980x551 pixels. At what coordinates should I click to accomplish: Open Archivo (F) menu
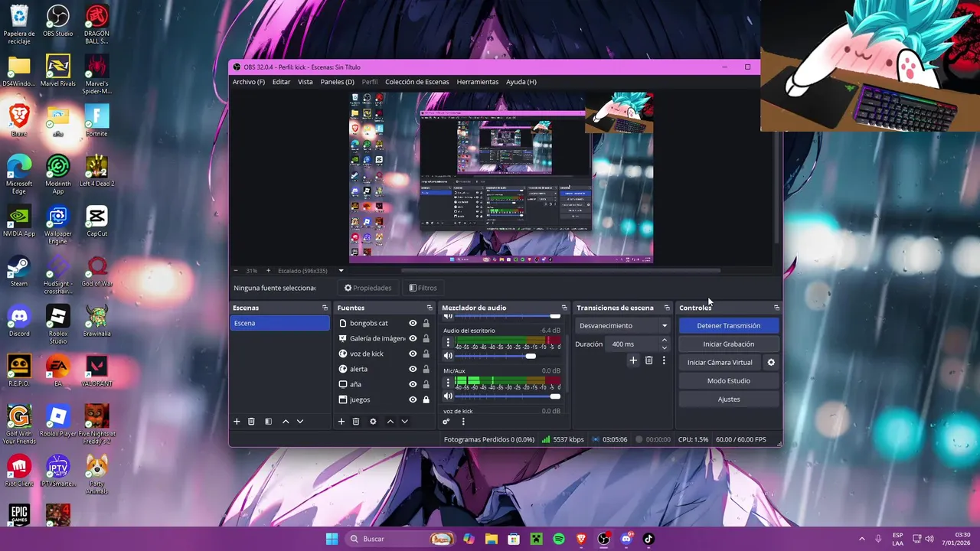click(249, 82)
